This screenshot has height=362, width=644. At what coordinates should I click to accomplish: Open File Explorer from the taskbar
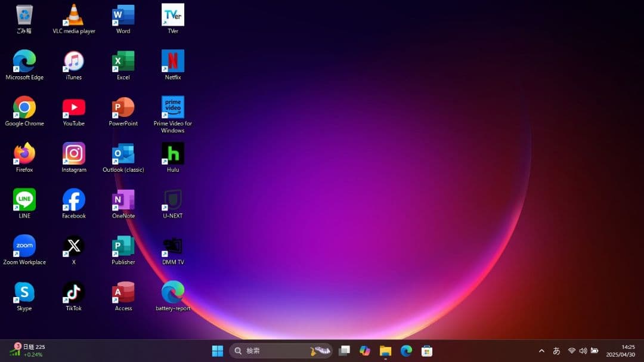point(385,351)
